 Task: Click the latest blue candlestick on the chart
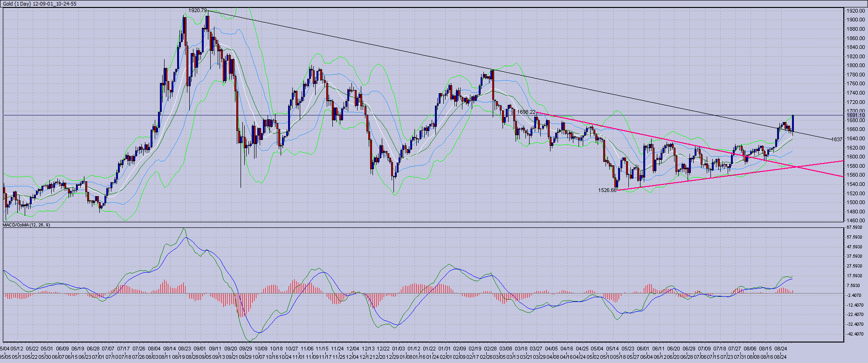(x=793, y=123)
